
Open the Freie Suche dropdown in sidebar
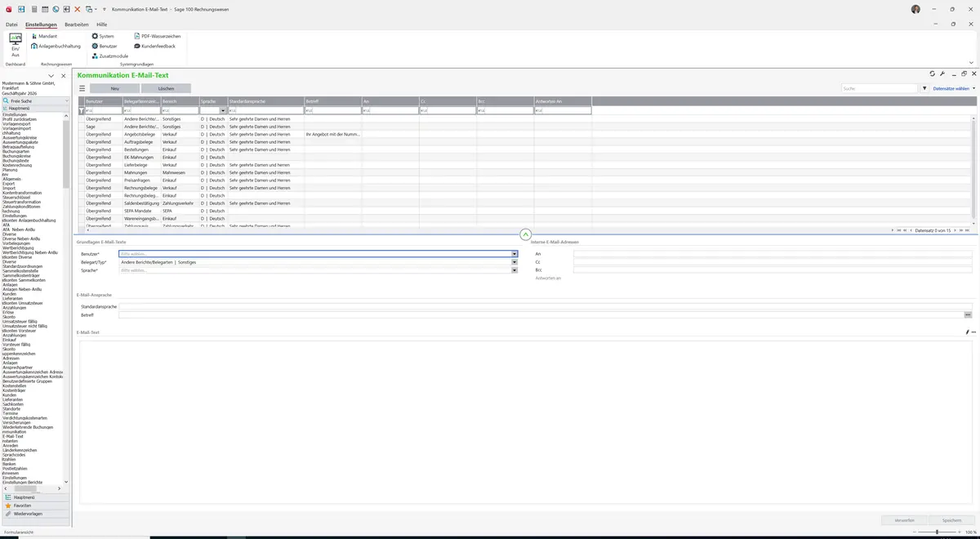[x=66, y=101]
